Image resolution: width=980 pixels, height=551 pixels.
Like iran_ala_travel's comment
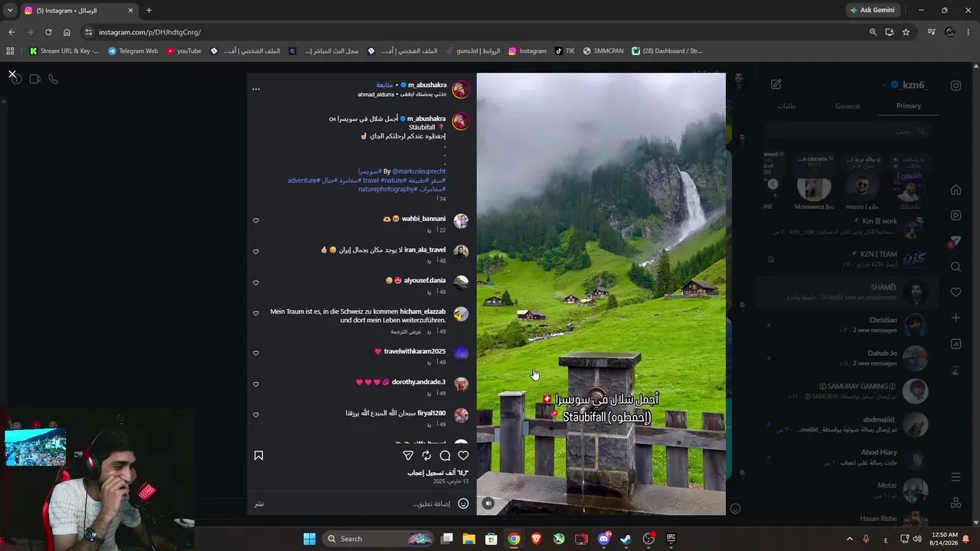(x=256, y=252)
